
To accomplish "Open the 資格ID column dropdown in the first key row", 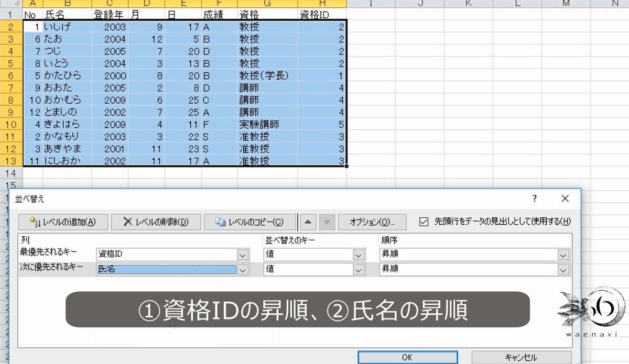I will pos(243,255).
